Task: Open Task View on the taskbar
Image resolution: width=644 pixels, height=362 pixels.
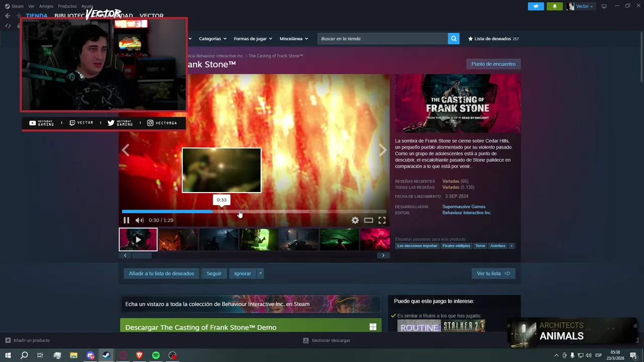Action: pos(40,355)
